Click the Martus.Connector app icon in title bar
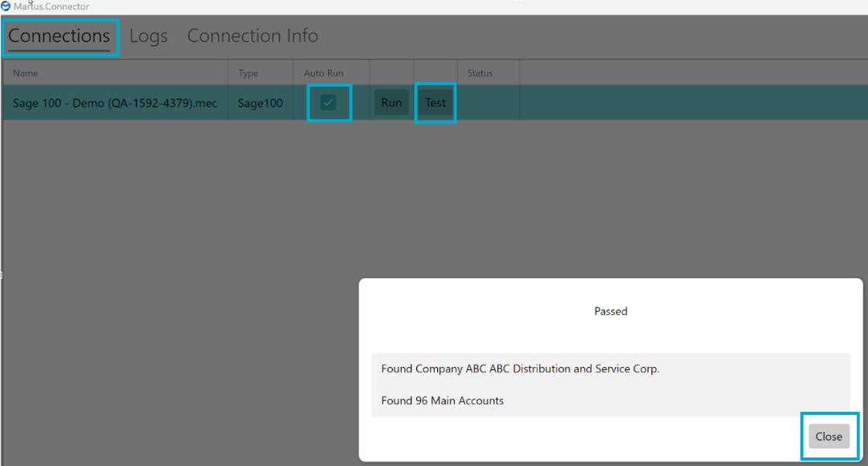Image resolution: width=868 pixels, height=466 pixels. click(5, 6)
